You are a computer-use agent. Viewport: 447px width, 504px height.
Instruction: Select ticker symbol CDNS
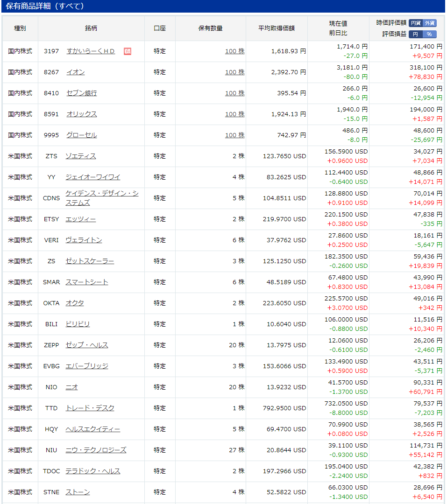pos(51,198)
